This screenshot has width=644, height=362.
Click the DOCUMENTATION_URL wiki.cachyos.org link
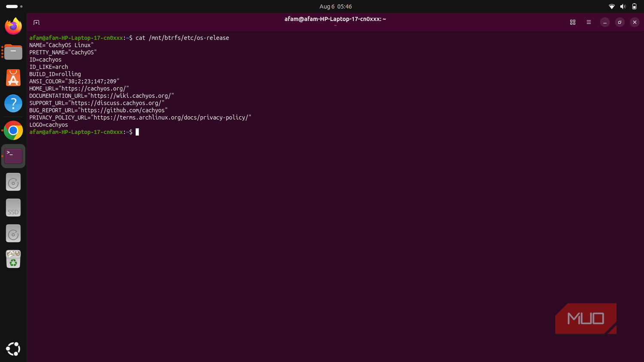coord(131,96)
